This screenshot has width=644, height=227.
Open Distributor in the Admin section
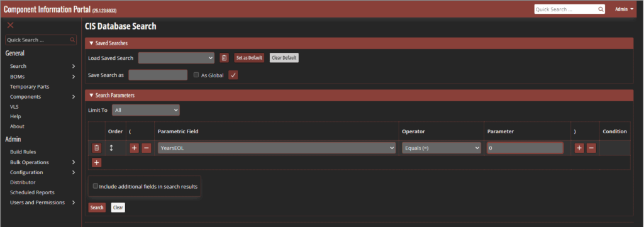pos(23,182)
